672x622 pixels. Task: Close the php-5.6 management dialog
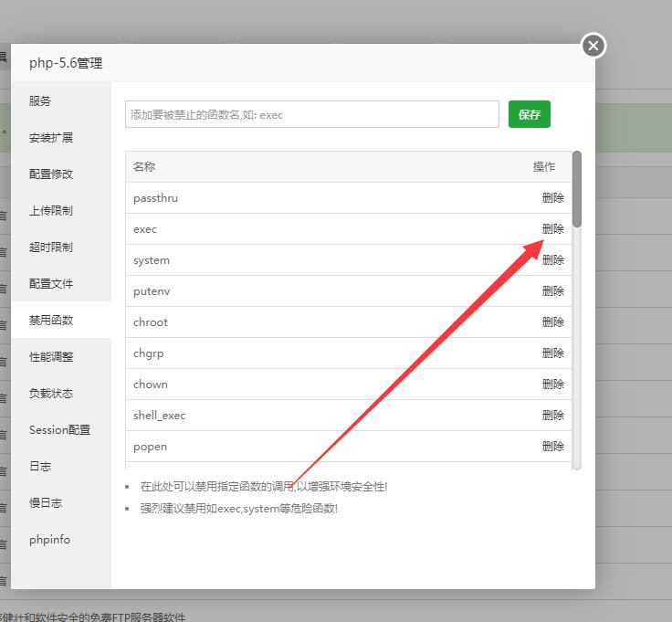coord(593,45)
